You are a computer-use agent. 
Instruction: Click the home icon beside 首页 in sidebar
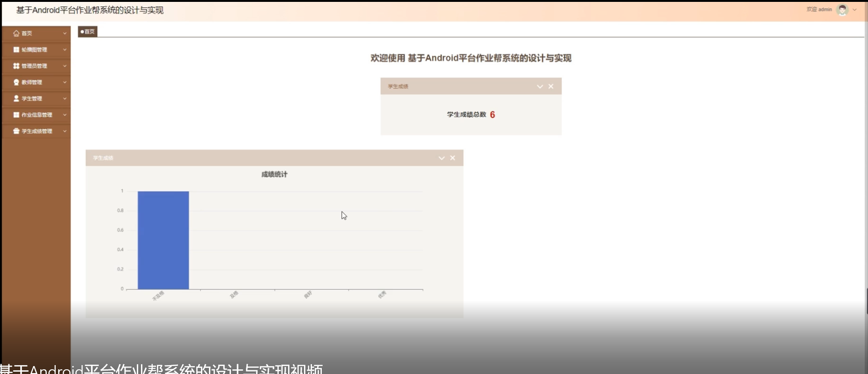click(x=16, y=33)
